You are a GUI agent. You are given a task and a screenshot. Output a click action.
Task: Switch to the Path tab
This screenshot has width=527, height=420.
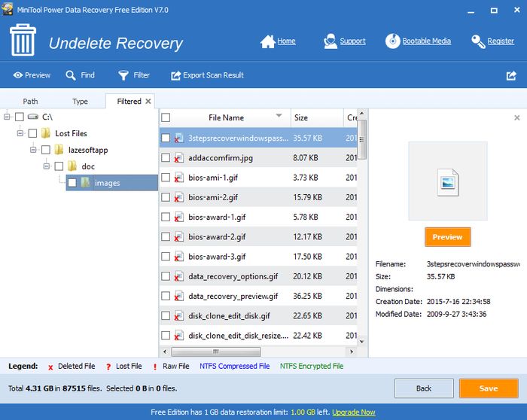[30, 102]
